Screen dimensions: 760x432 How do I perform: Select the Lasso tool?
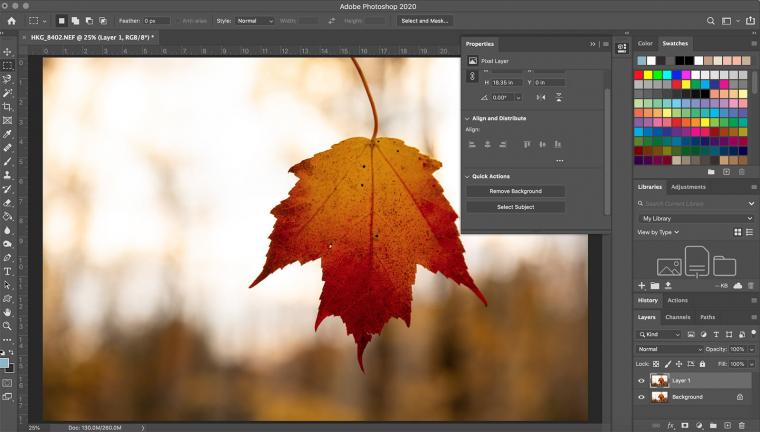[7, 79]
